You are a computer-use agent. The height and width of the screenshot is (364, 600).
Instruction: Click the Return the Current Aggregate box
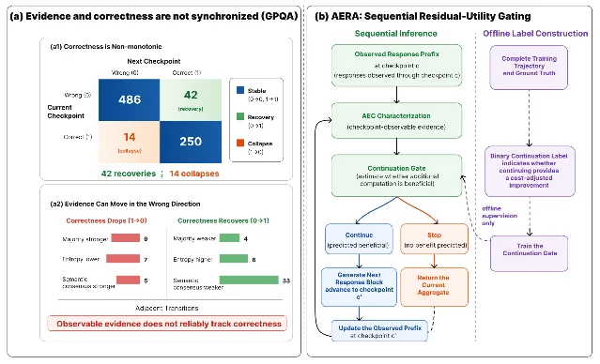[x=435, y=287]
